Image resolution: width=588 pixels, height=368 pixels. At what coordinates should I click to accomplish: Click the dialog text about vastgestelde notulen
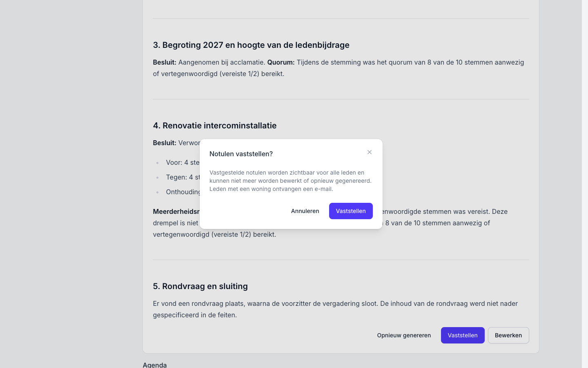291,181
